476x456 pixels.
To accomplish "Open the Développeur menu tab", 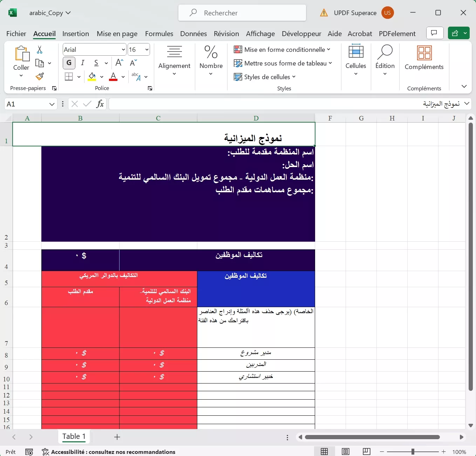I will pyautogui.click(x=301, y=34).
